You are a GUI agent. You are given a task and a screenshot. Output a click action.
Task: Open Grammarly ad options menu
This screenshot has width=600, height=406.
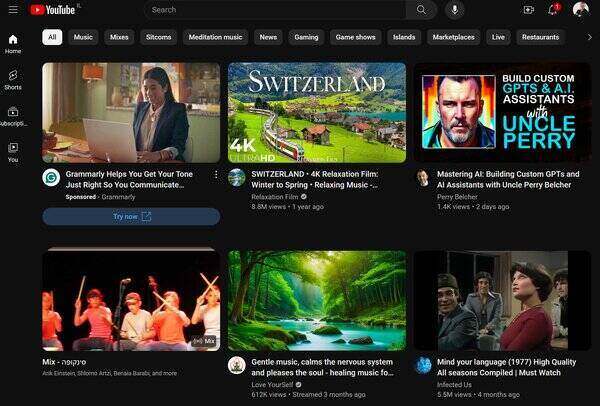pos(216,174)
